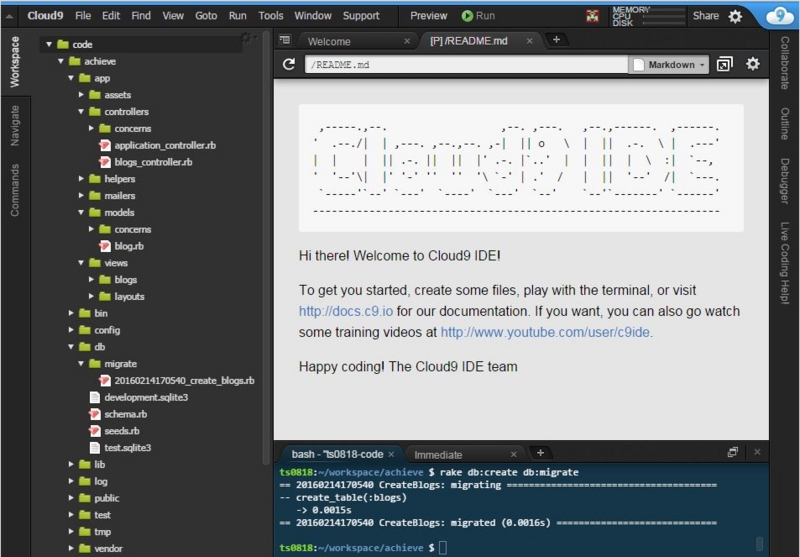Viewport: 800px width, 557px height.
Task: Open the Edit menu
Action: coord(111,16)
